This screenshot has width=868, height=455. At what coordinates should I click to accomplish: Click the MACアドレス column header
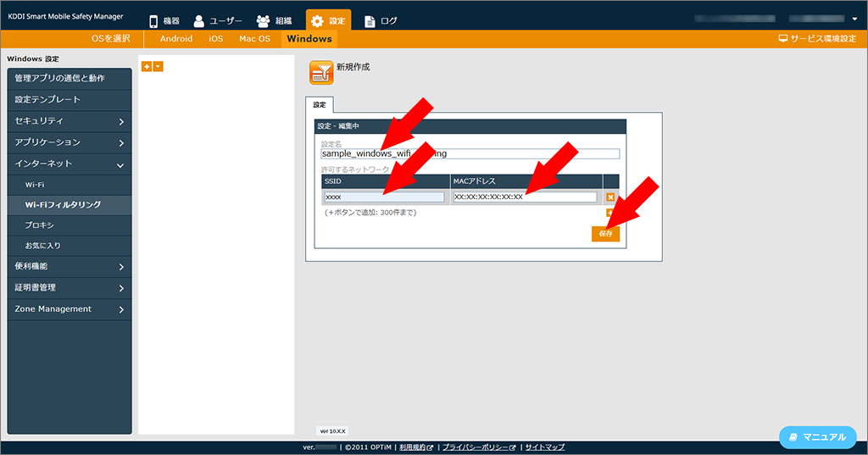pos(526,181)
